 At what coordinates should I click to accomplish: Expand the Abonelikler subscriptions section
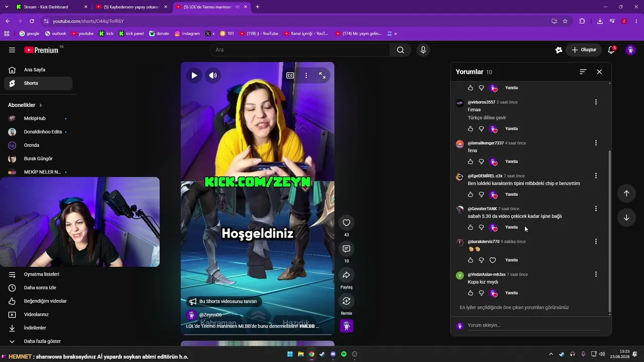25,105
